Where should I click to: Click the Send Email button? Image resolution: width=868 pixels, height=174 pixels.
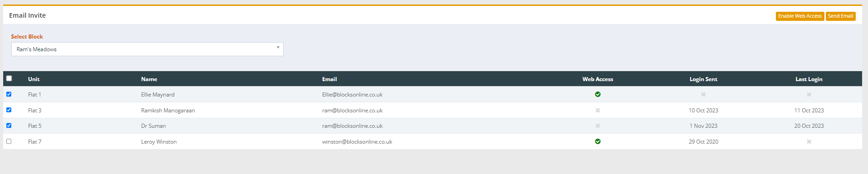click(840, 16)
